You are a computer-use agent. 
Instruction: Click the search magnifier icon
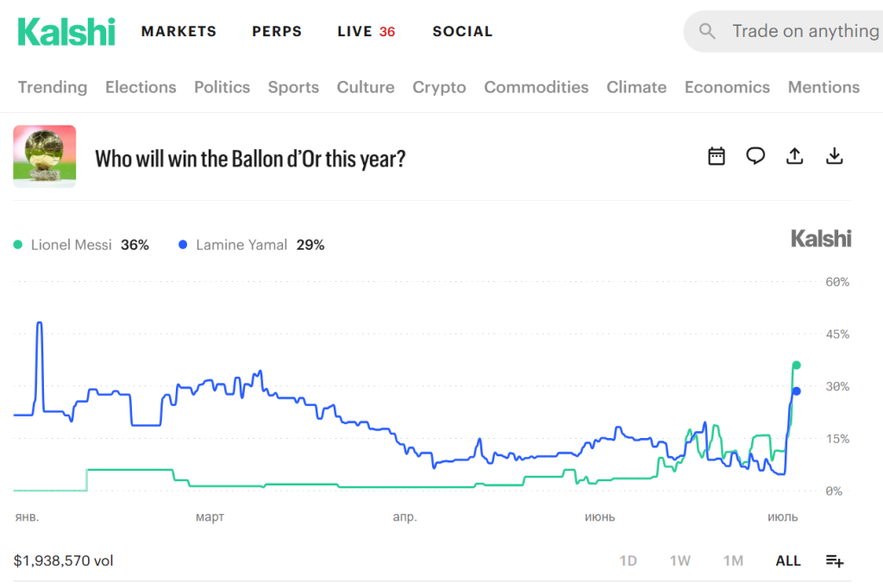point(707,31)
